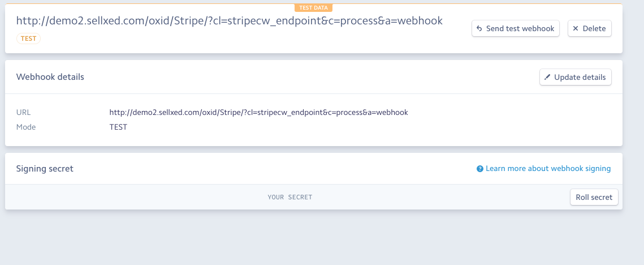The height and width of the screenshot is (265, 644).
Task: Click the X icon in the Delete button
Action: 576,28
